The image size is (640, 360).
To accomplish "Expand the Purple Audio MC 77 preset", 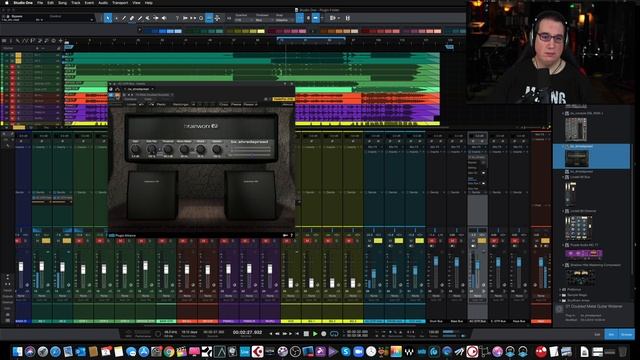I will point(563,245).
